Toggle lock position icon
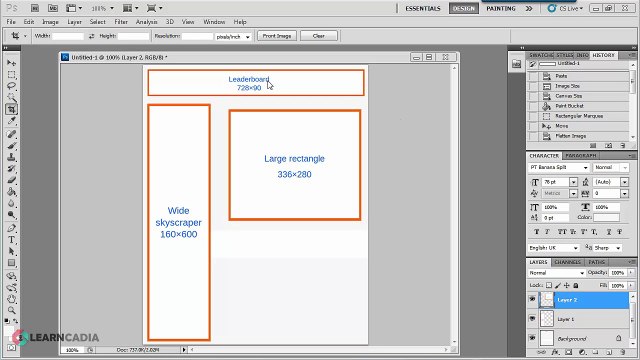This screenshot has width=640, height=360. point(567,285)
